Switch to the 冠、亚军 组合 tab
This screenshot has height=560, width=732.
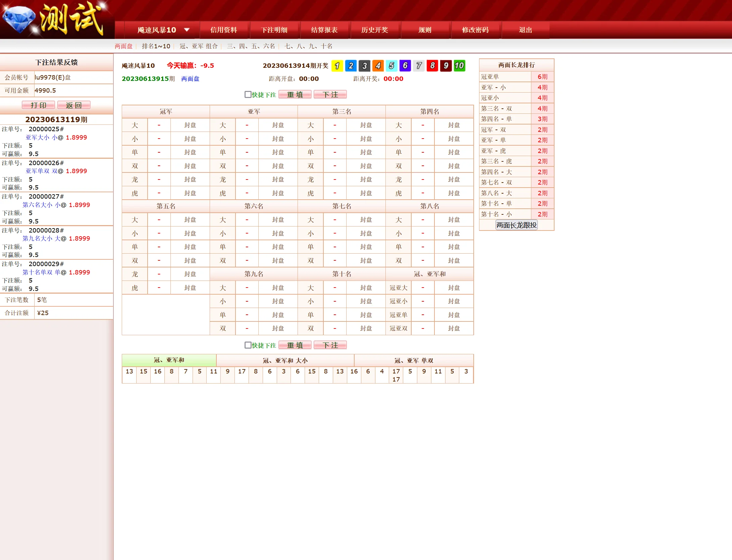pyautogui.click(x=199, y=46)
